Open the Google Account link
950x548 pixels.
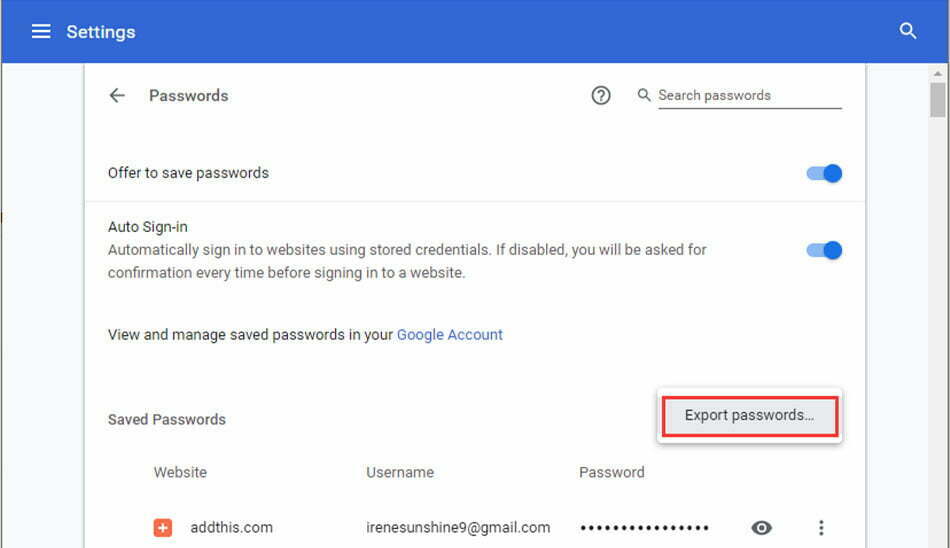point(450,335)
